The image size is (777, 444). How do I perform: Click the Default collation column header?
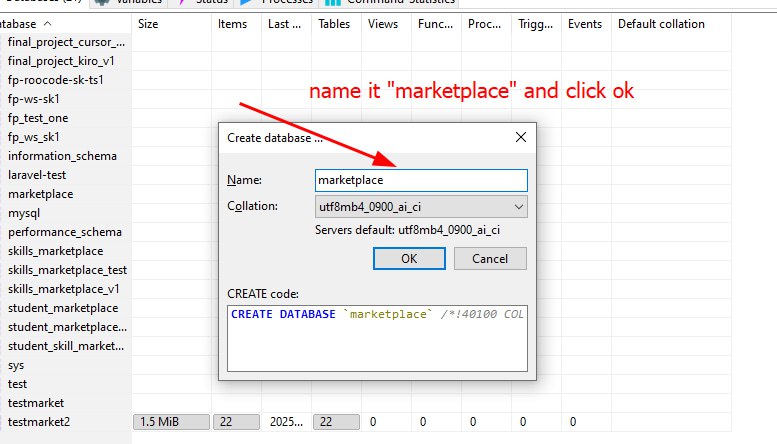tap(671, 24)
